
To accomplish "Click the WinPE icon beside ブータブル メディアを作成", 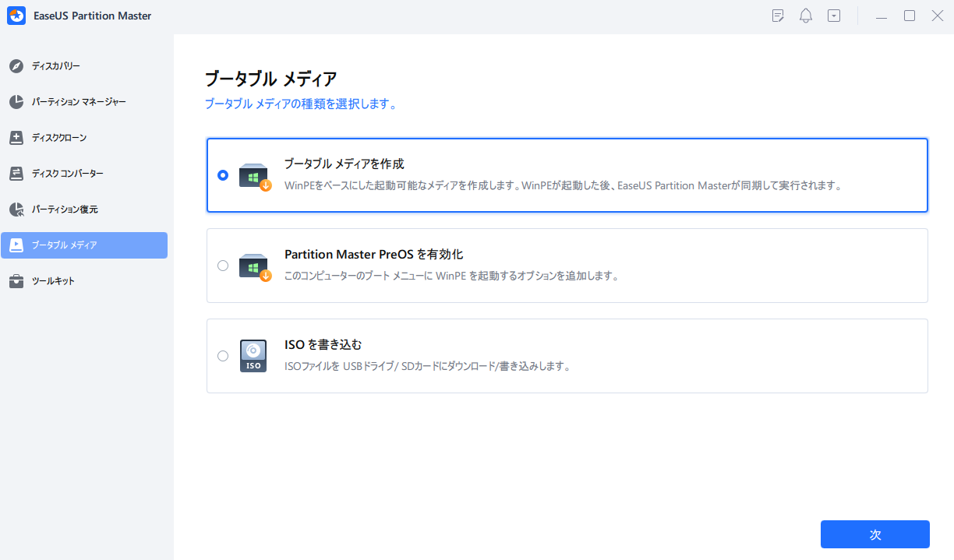I will point(254,176).
